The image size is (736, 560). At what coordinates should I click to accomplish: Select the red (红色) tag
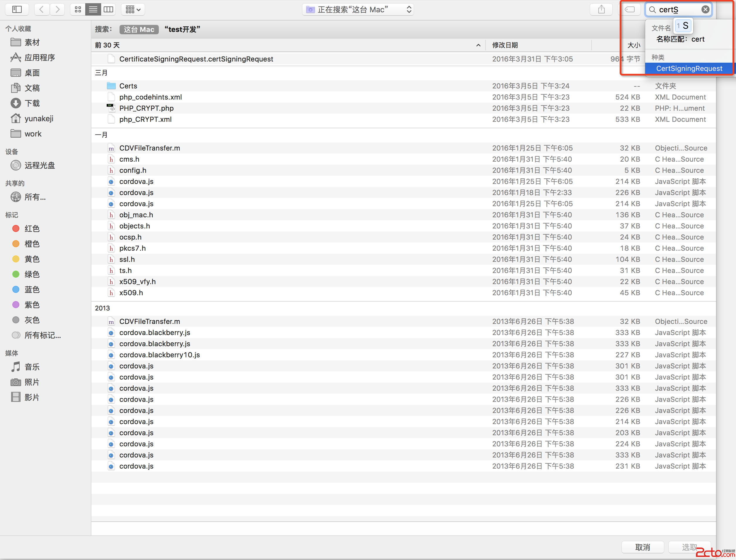click(32, 229)
